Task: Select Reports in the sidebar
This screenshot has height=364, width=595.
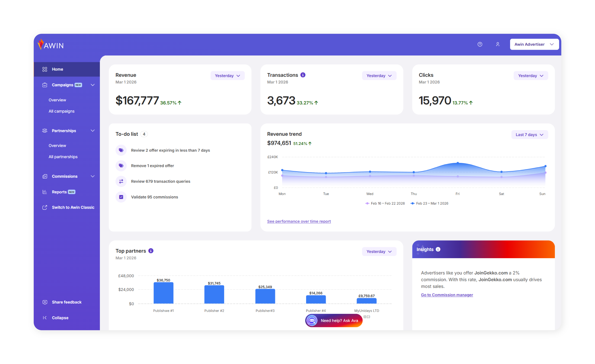Action: coord(59,192)
